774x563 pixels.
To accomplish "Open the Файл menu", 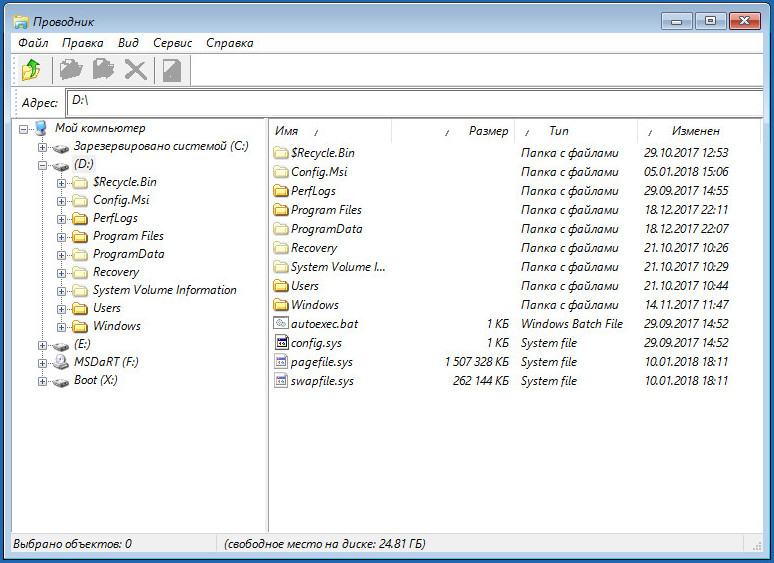I will [x=33, y=43].
